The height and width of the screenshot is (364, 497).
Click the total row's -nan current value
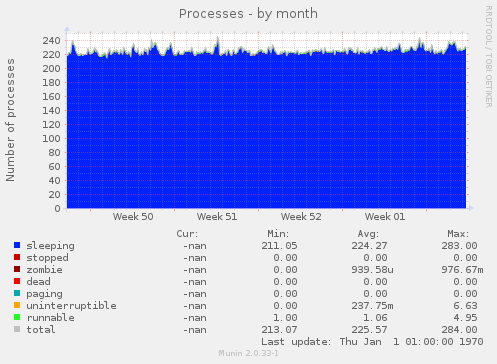tap(195, 330)
